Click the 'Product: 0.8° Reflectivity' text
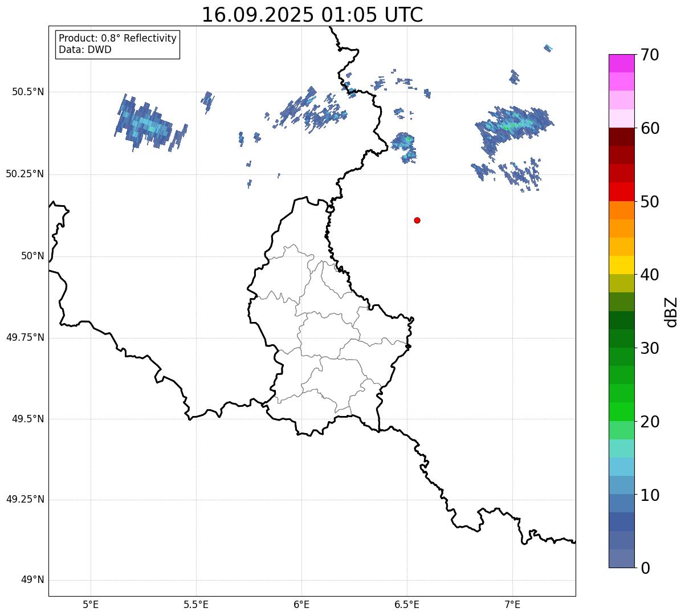The width and height of the screenshot is (685, 616). tap(118, 38)
